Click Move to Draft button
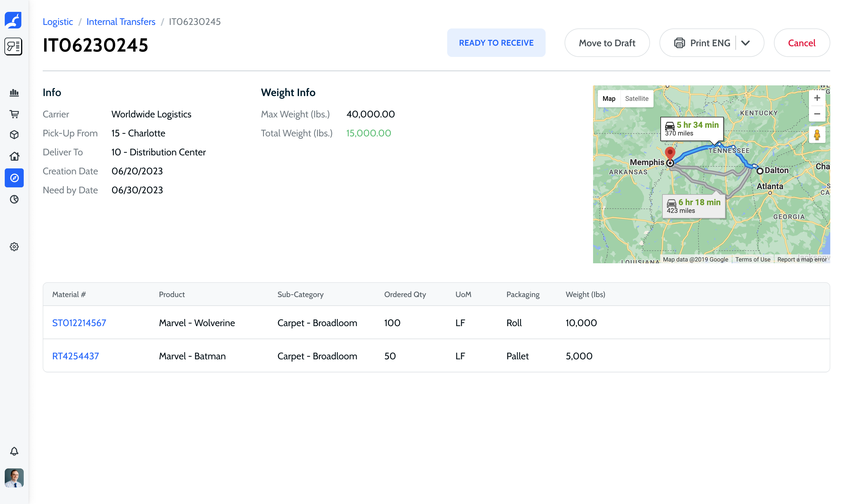The image size is (854, 504). point(607,43)
